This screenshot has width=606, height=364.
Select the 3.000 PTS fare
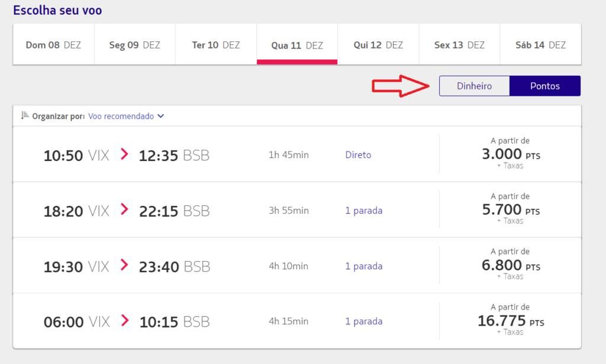coord(510,154)
